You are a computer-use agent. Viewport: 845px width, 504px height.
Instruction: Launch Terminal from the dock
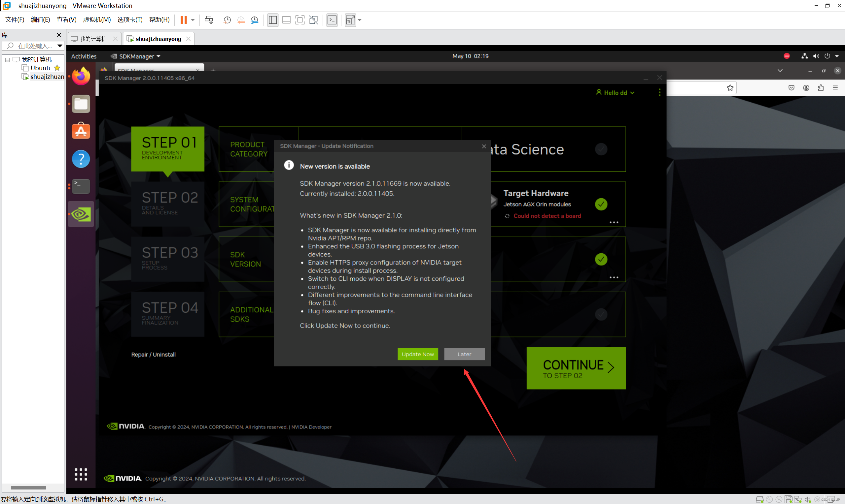click(x=81, y=186)
